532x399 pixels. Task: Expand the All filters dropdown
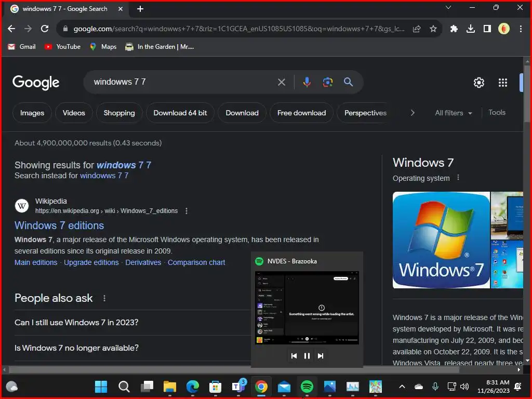coord(453,113)
